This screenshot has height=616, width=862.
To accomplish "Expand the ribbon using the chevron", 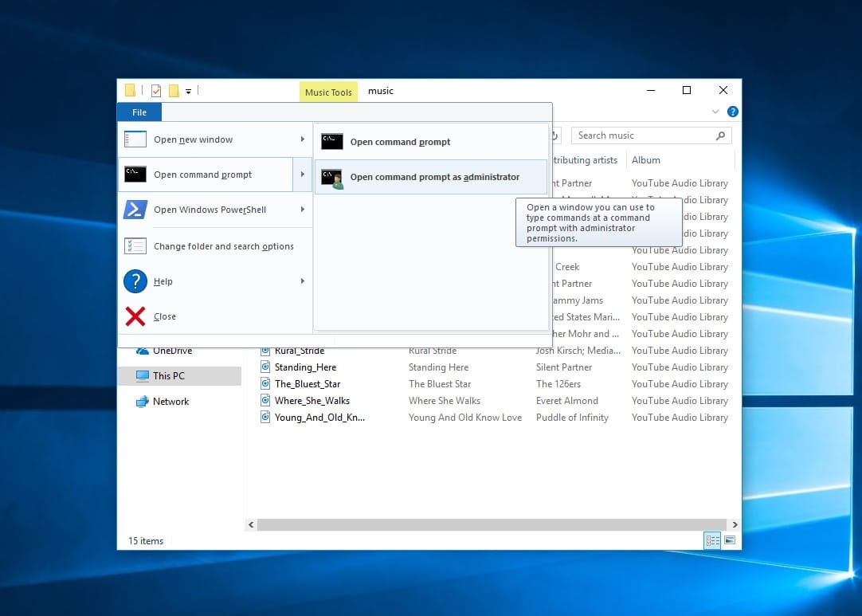I will click(x=715, y=112).
